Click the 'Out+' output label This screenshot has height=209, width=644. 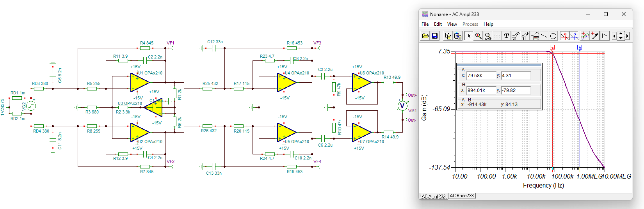coord(412,95)
